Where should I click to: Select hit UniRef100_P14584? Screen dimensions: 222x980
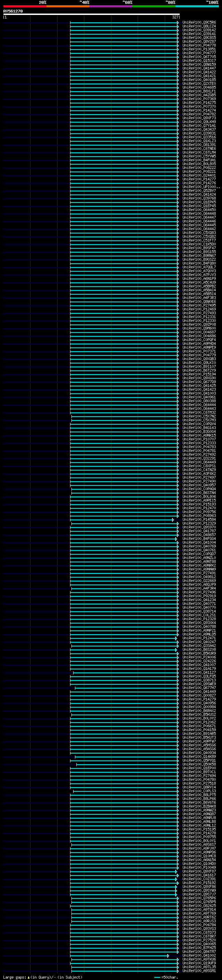(199, 520)
